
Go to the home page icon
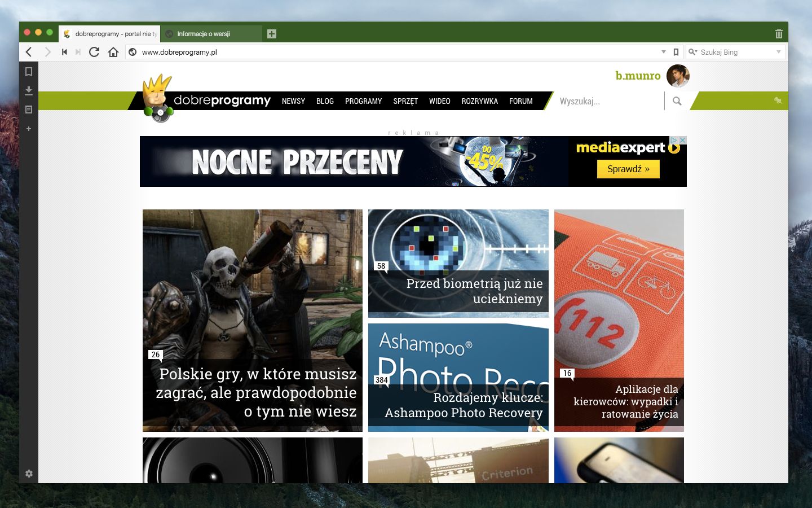point(113,52)
